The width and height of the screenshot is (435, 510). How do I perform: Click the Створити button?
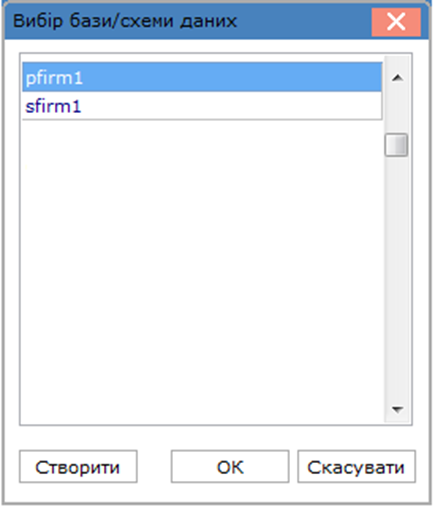click(x=78, y=467)
